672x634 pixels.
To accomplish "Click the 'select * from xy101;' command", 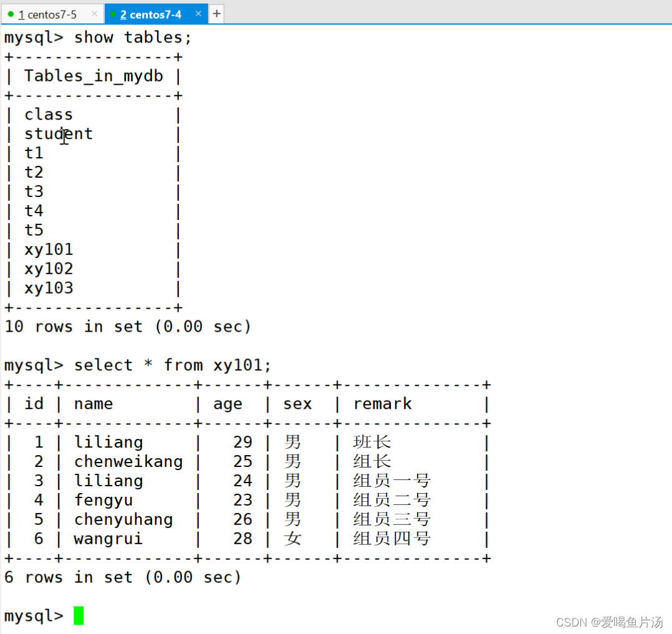I will [172, 365].
